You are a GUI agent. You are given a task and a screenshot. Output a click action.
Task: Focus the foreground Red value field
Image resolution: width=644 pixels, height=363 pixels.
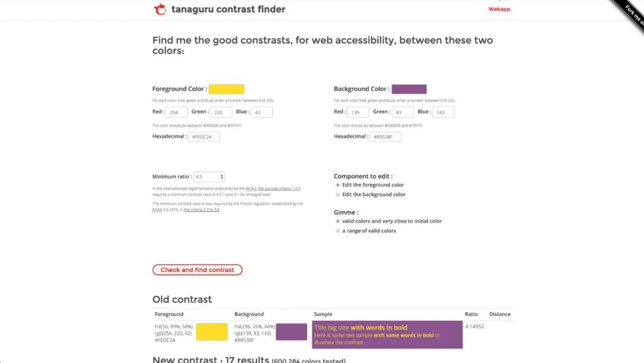pyautogui.click(x=177, y=112)
